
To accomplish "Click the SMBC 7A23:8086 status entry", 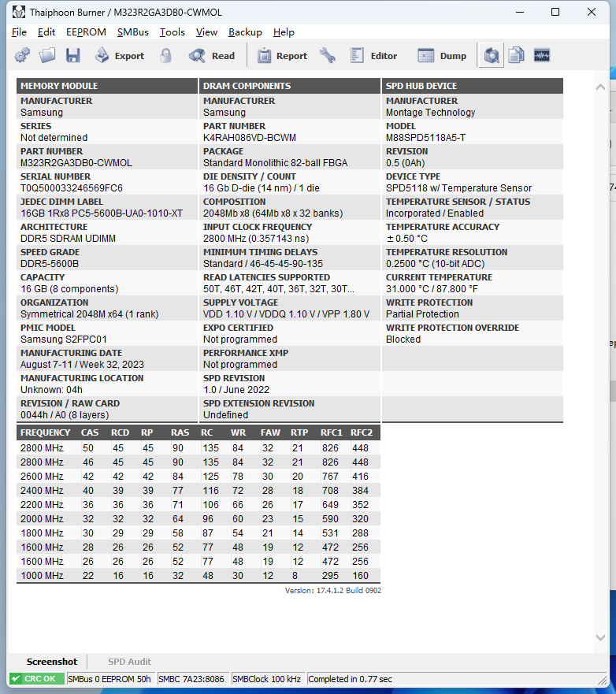I will click(x=191, y=679).
